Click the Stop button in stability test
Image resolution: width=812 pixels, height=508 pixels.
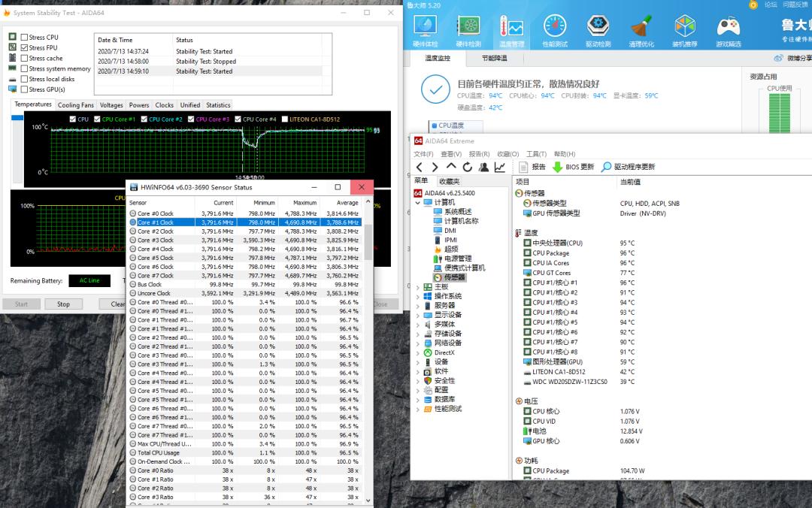coord(63,304)
